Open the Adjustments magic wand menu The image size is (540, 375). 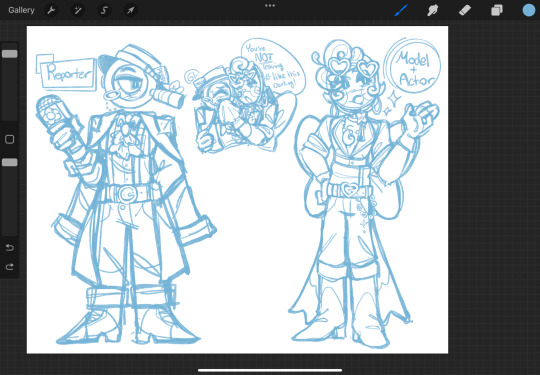click(78, 10)
